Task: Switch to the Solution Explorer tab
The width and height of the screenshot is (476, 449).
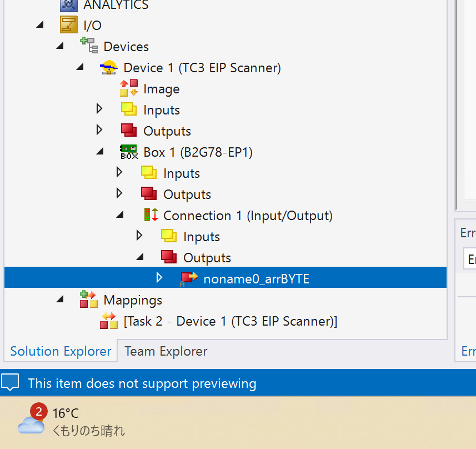Action: 61,351
